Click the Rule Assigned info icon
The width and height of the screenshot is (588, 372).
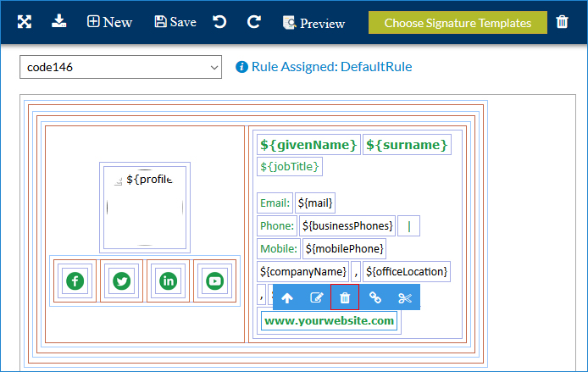point(241,67)
